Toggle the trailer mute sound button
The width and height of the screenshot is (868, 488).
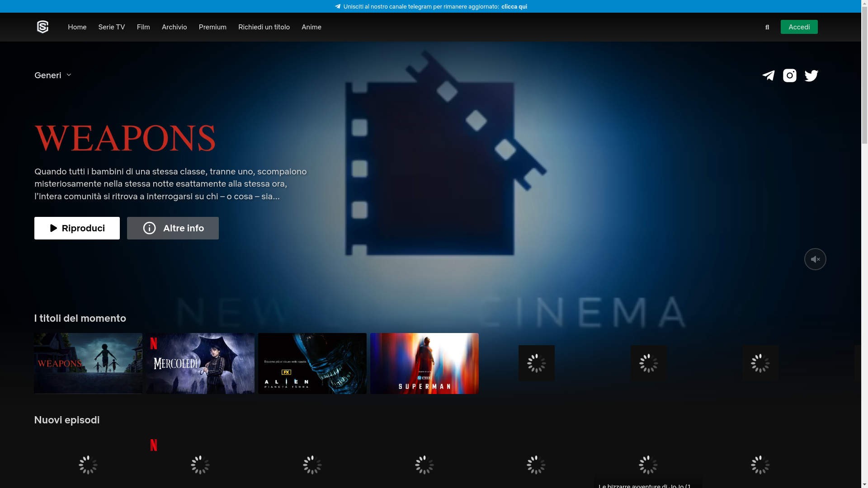coord(815,259)
